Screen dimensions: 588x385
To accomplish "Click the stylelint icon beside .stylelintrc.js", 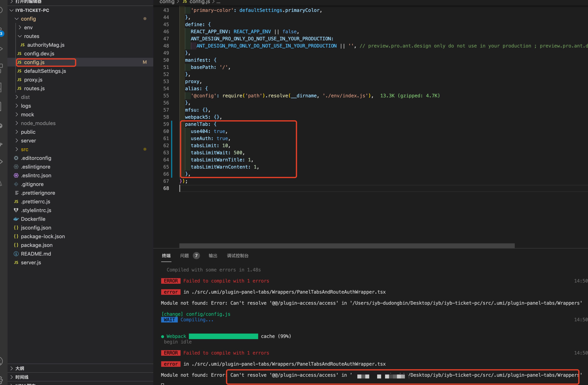I will click(16, 210).
